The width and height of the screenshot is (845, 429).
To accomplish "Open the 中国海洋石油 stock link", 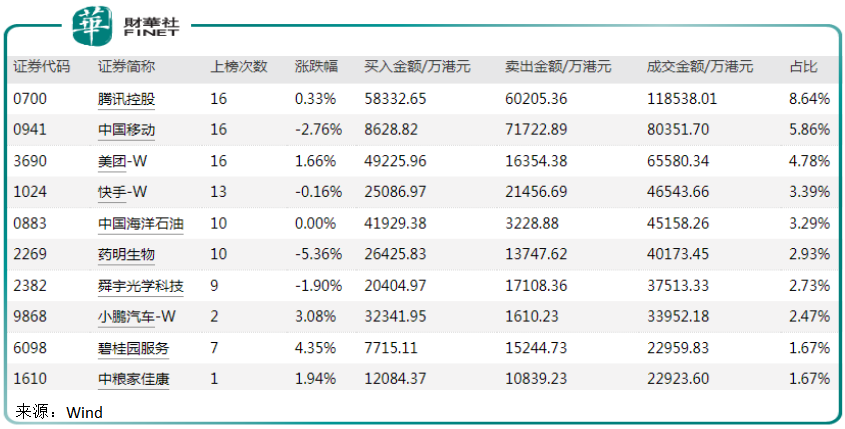I will (141, 223).
